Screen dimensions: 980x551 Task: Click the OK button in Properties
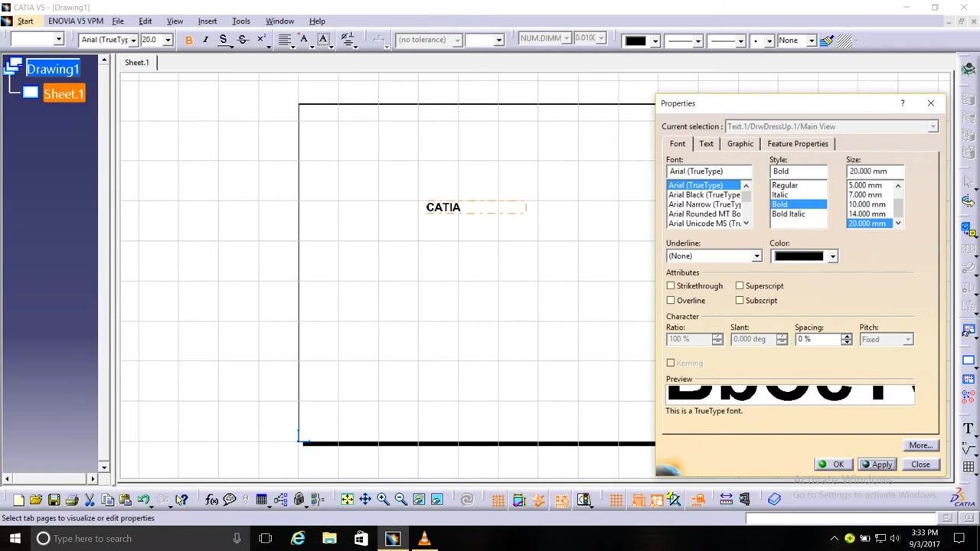pos(832,465)
